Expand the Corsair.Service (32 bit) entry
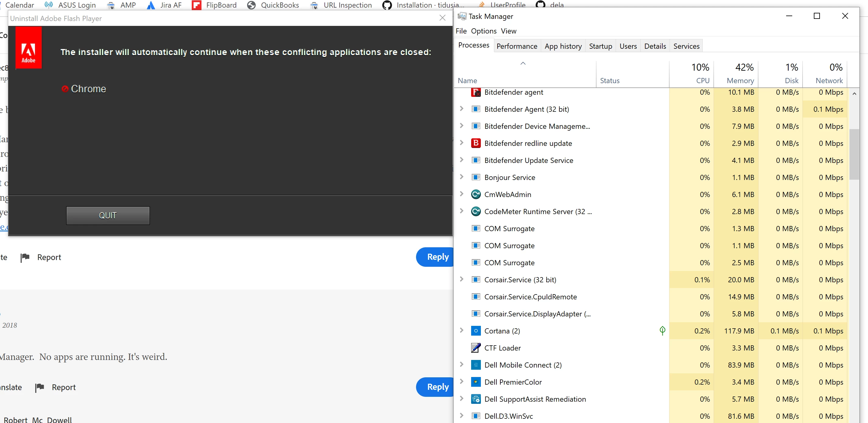 tap(462, 279)
